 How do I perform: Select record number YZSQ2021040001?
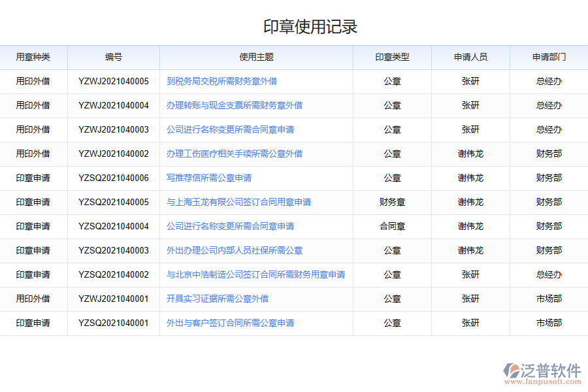114,323
